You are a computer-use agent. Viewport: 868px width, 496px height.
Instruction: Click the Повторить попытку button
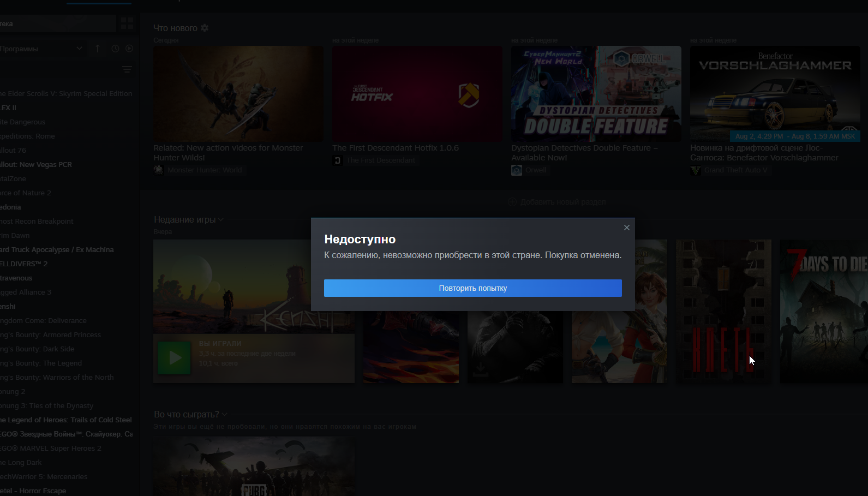tap(473, 288)
